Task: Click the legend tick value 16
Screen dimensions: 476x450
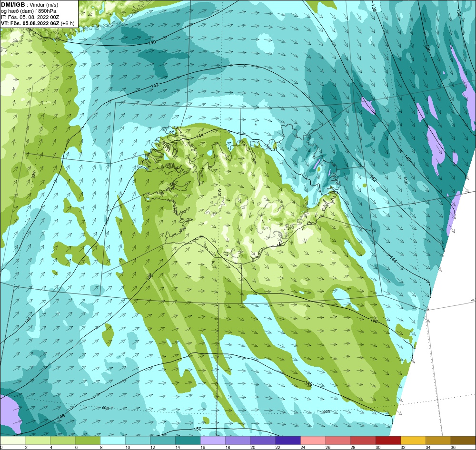Action: (202, 447)
